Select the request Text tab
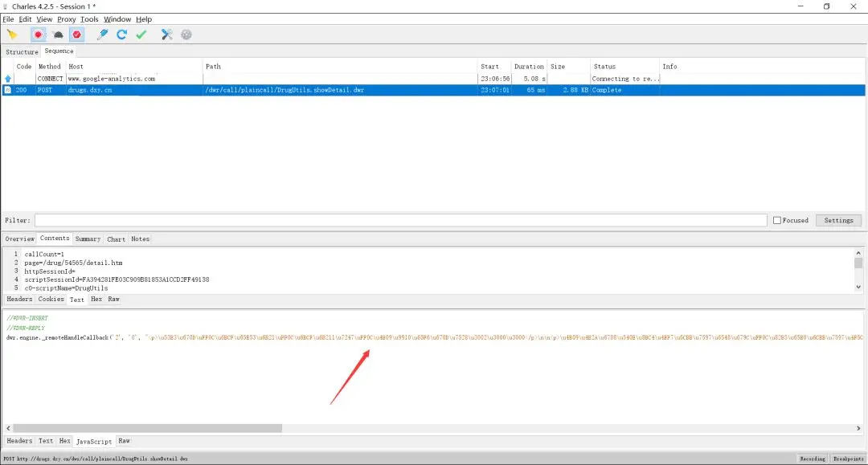Viewport: 868px width, 465px height. click(77, 299)
